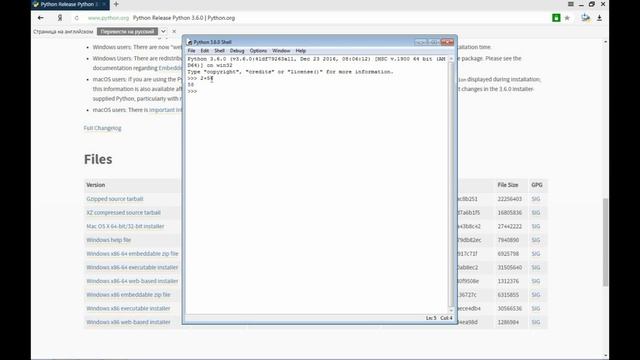This screenshot has height=360, width=640.
Task: Click the 'Col: 4' status bar entry
Action: (446, 318)
